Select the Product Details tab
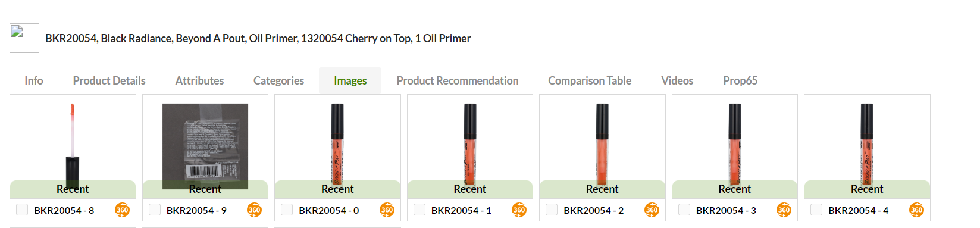 click(109, 80)
